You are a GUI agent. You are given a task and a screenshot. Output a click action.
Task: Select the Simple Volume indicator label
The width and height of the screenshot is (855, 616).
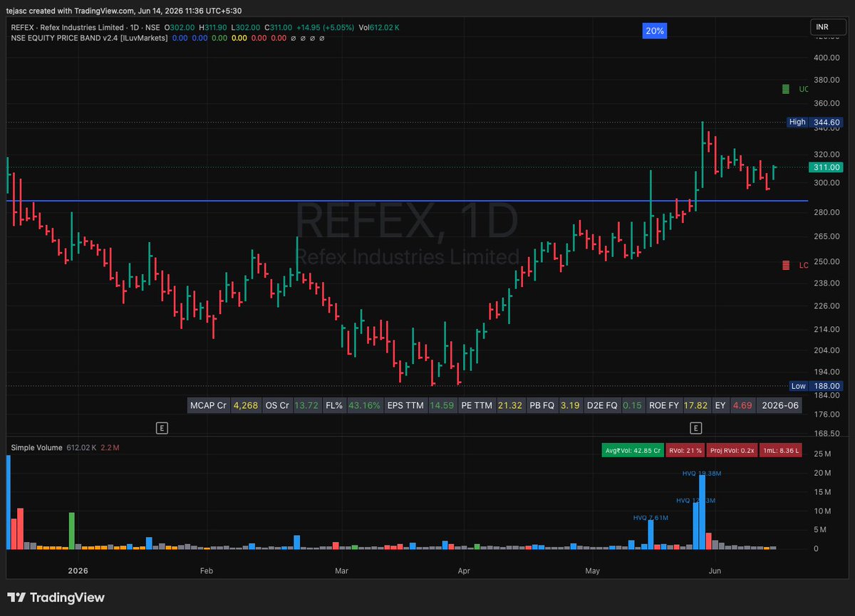36,447
